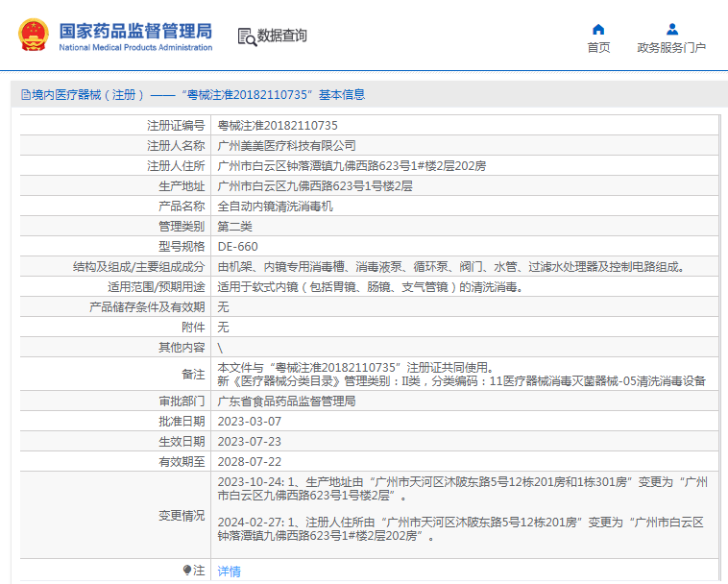The image size is (728, 584).
Task: Click the 型号规格 label
Action: 182,247
